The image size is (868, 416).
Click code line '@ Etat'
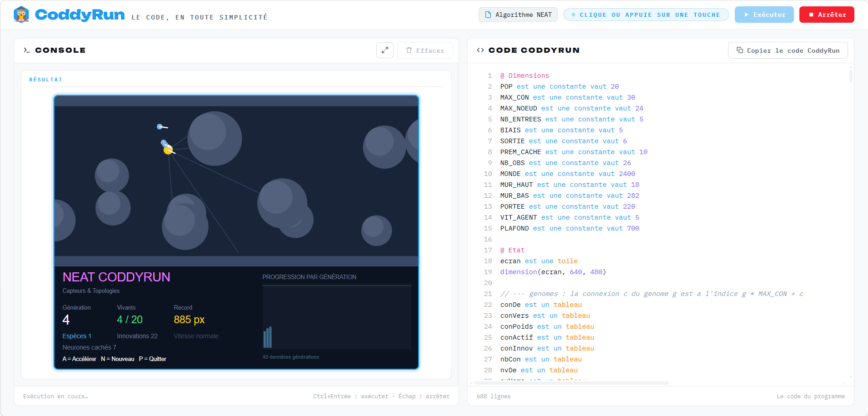513,250
